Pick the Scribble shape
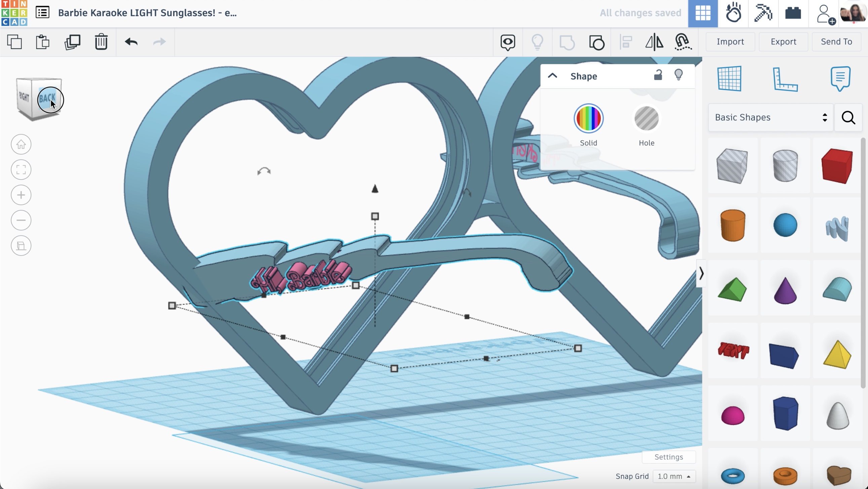 [x=837, y=228]
